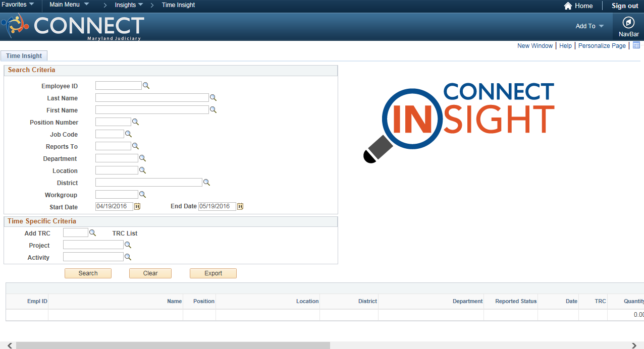Click the Time Insight breadcrumb item
Image resolution: width=644 pixels, height=349 pixels.
[178, 5]
